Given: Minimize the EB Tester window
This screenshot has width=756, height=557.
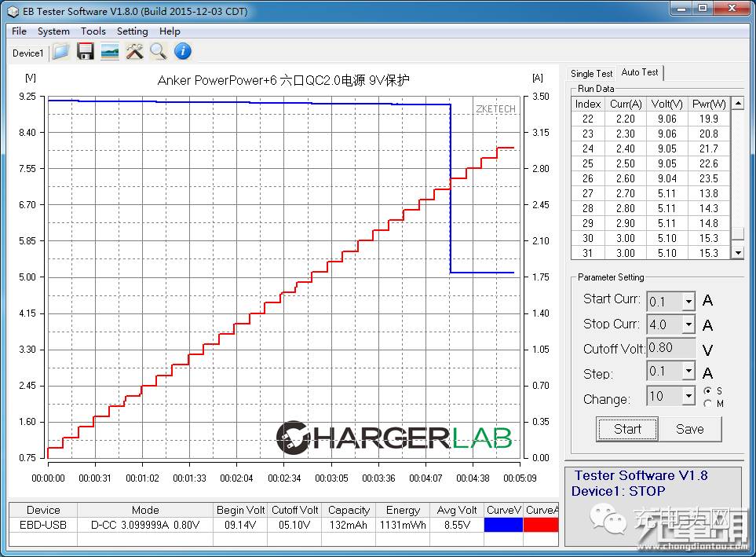Looking at the screenshot, I should [x=681, y=8].
